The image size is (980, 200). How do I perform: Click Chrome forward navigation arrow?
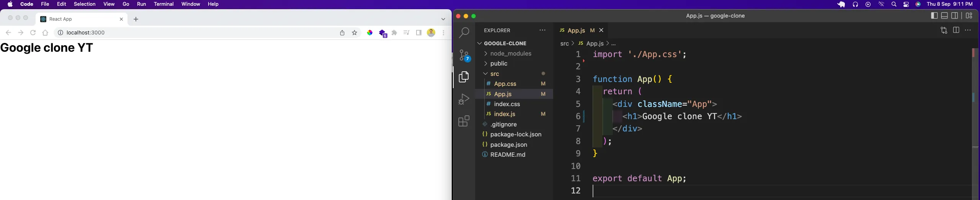[21, 33]
